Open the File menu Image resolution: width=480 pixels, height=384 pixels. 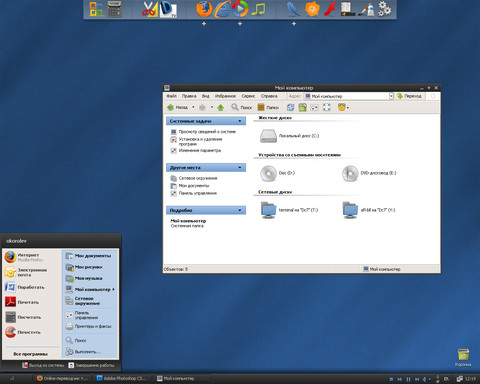(172, 96)
